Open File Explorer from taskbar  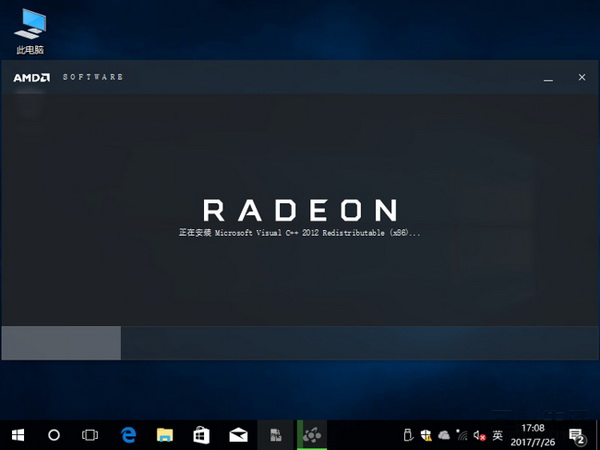tap(165, 435)
